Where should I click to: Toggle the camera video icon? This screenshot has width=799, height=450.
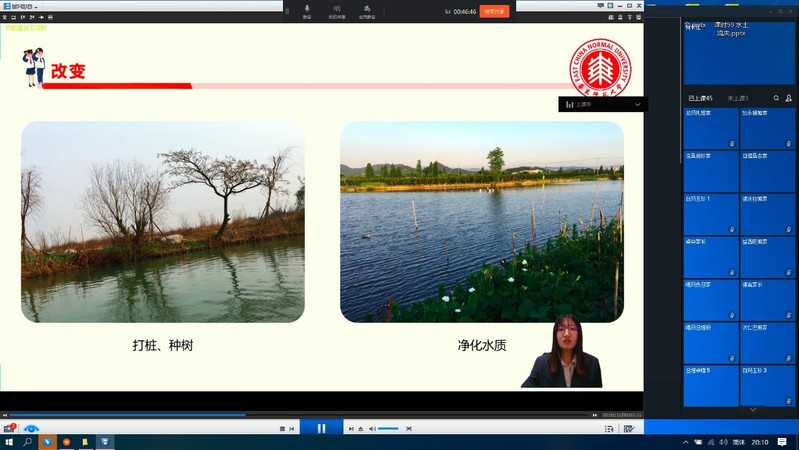pos(338,10)
